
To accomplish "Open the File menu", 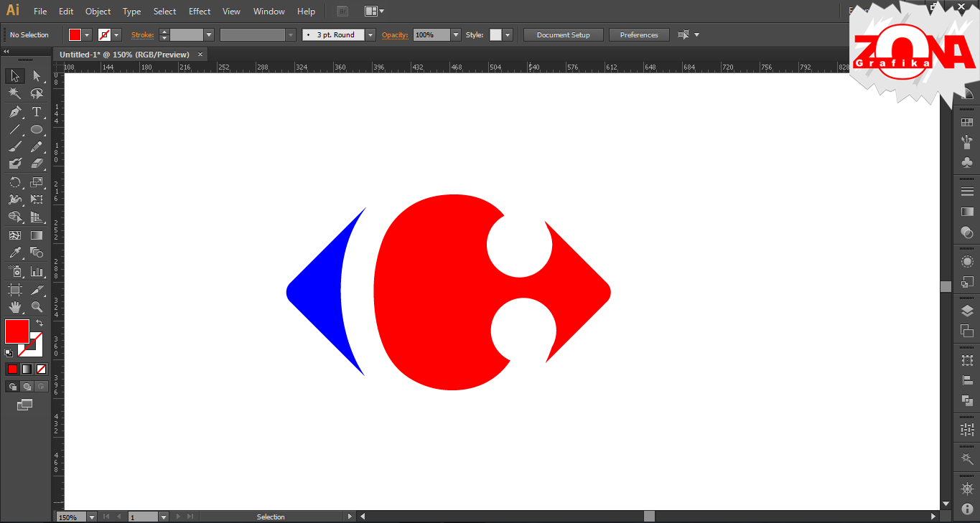I will click(40, 11).
